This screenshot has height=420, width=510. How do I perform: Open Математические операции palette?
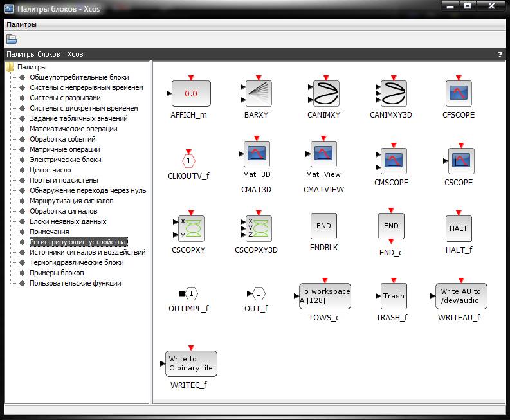tap(73, 129)
